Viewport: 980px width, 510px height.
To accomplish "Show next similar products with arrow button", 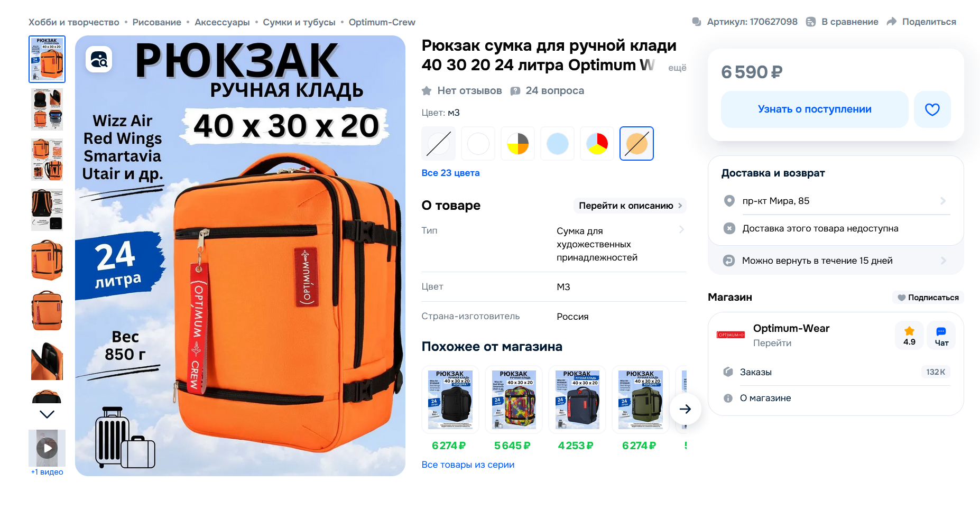I will click(685, 409).
